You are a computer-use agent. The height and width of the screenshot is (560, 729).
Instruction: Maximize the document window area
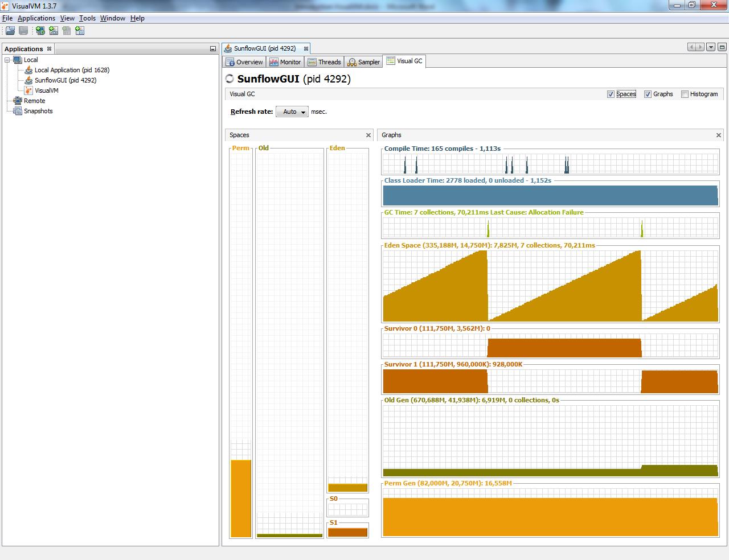(x=722, y=47)
